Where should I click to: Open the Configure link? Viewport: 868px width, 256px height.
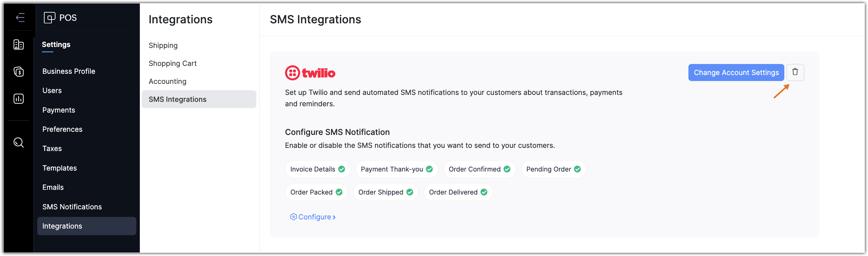click(314, 217)
